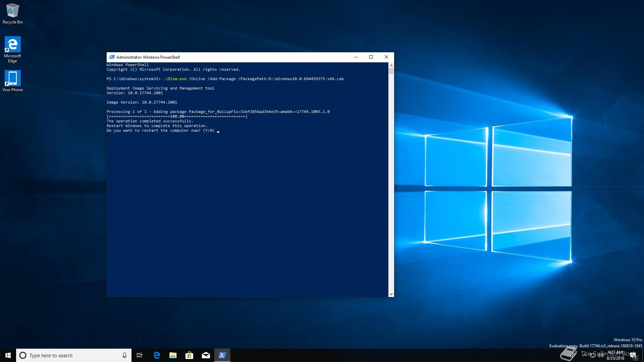Open the Recycle Bin desktop icon
Image resolution: width=644 pixels, height=362 pixels.
[13, 14]
